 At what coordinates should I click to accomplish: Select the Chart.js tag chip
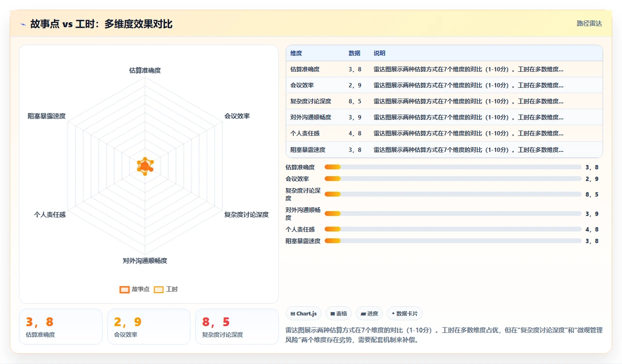304,314
